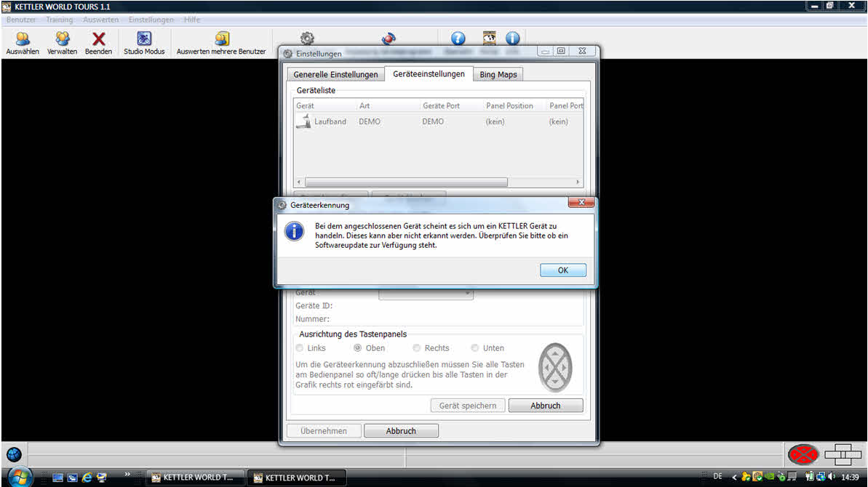868x487 pixels.
Task: Open the Einstellungen menu
Action: 151,20
